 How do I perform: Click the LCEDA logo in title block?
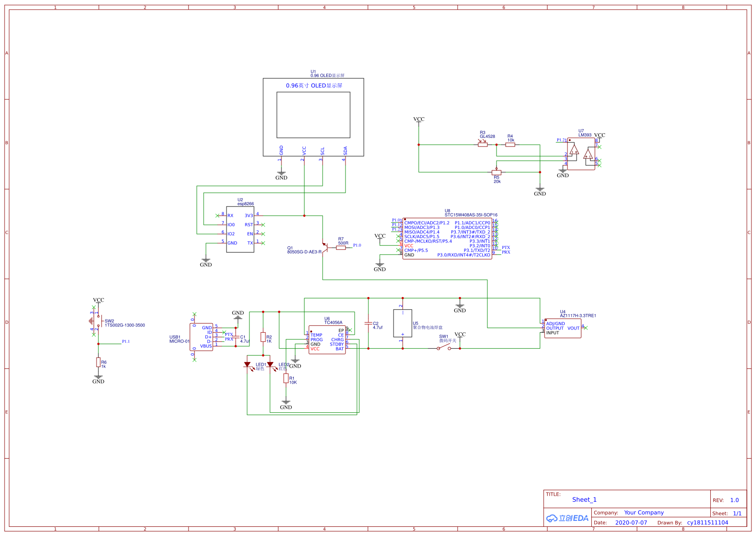(x=567, y=518)
